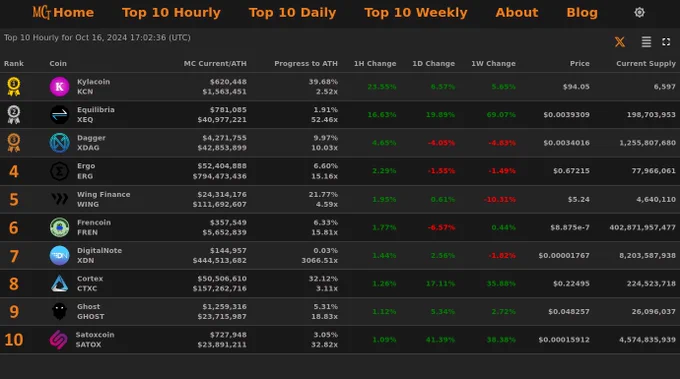Click Kylacoin price $94.05
Image resolution: width=680 pixels, height=379 pixels.
point(576,87)
